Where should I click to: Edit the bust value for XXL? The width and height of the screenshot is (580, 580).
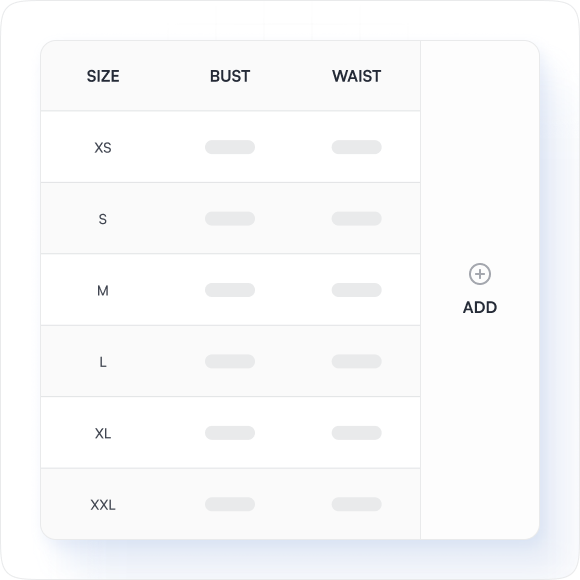coord(230,504)
